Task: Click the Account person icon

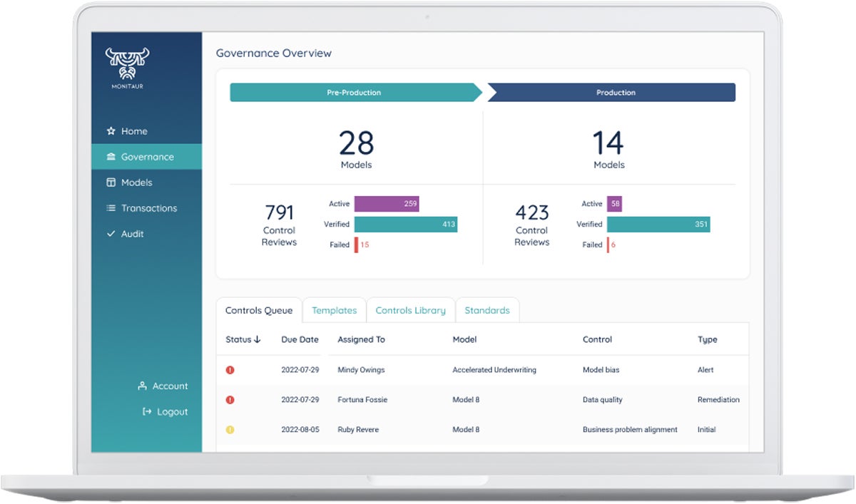Action: point(142,386)
